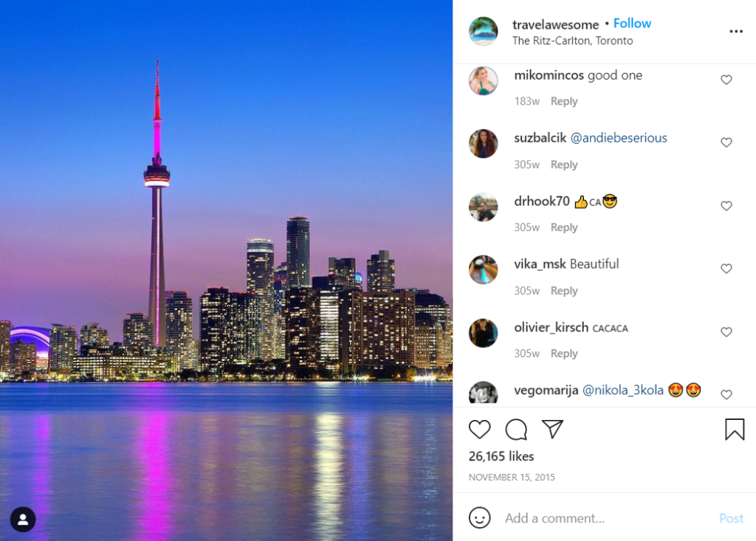
Task: Show tagged people icon on photo
Action: pyautogui.click(x=23, y=520)
